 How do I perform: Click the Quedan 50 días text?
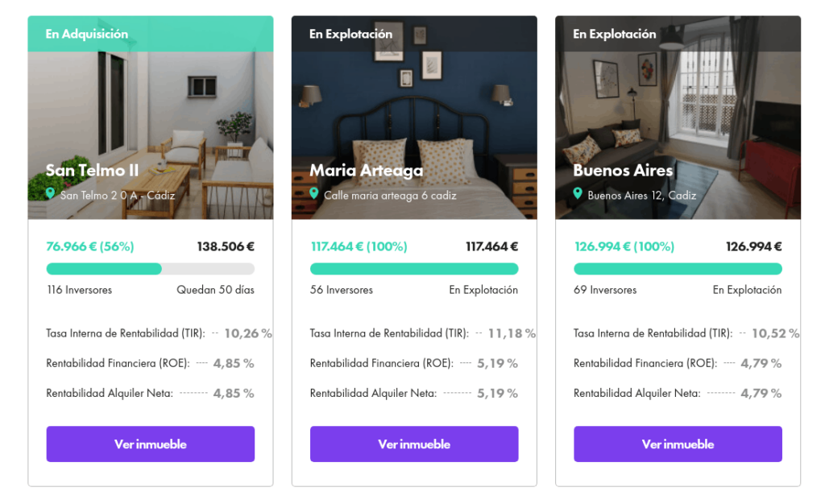click(x=215, y=290)
